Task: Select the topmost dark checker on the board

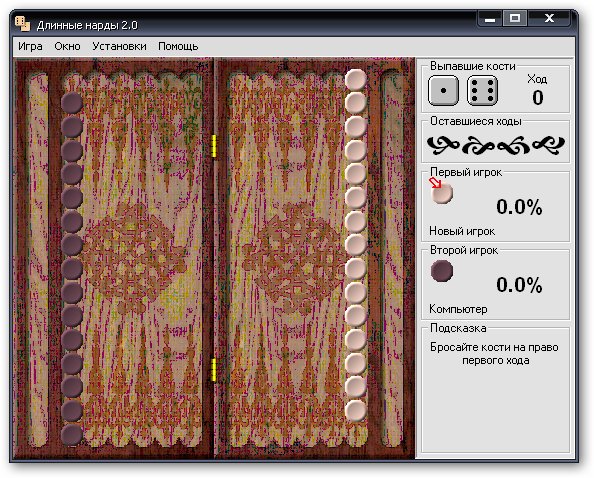Action: [x=72, y=103]
